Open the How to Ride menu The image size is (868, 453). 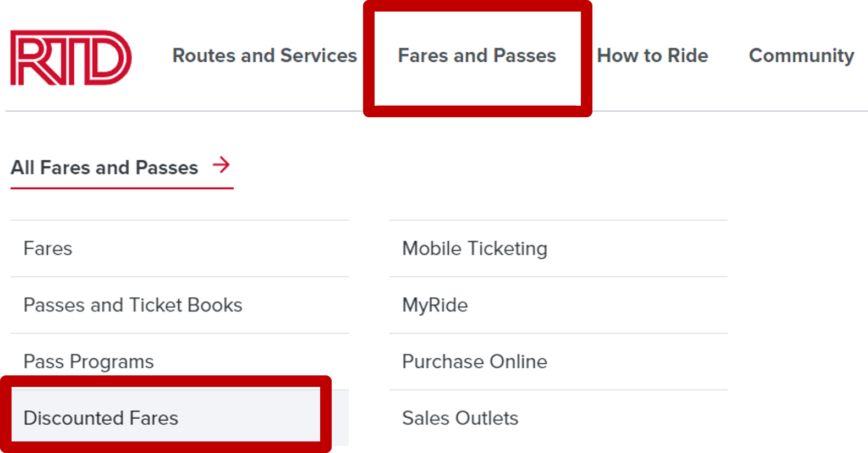coord(652,56)
